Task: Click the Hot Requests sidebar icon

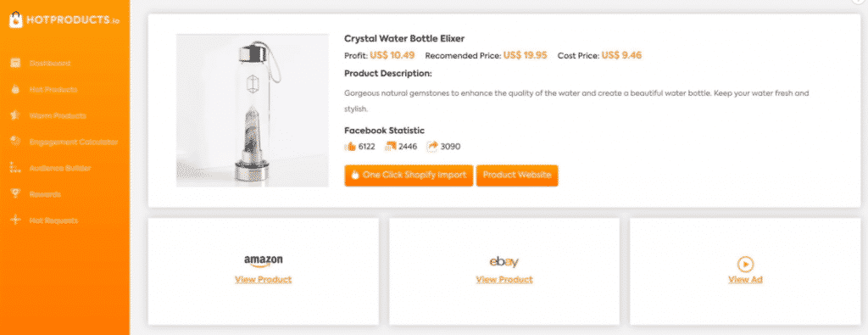Action: tap(15, 220)
